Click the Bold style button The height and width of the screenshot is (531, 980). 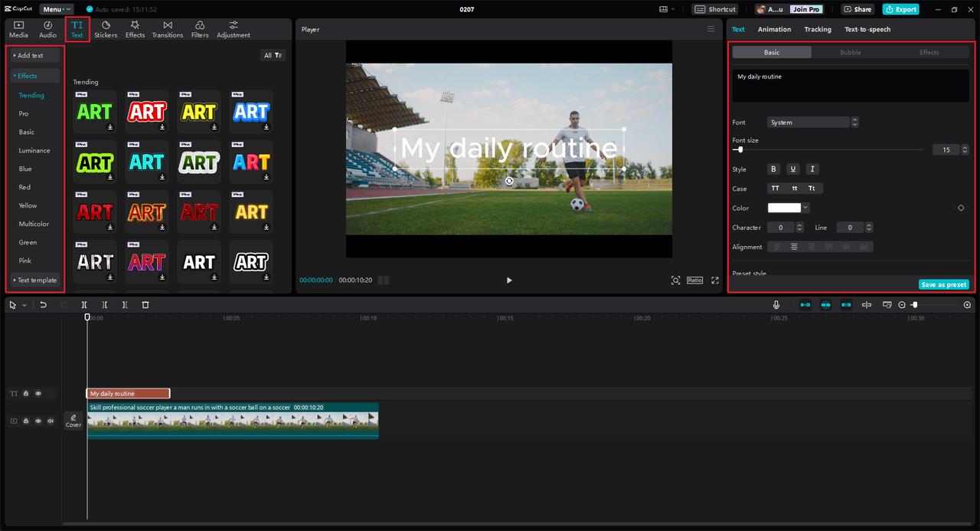(x=773, y=169)
